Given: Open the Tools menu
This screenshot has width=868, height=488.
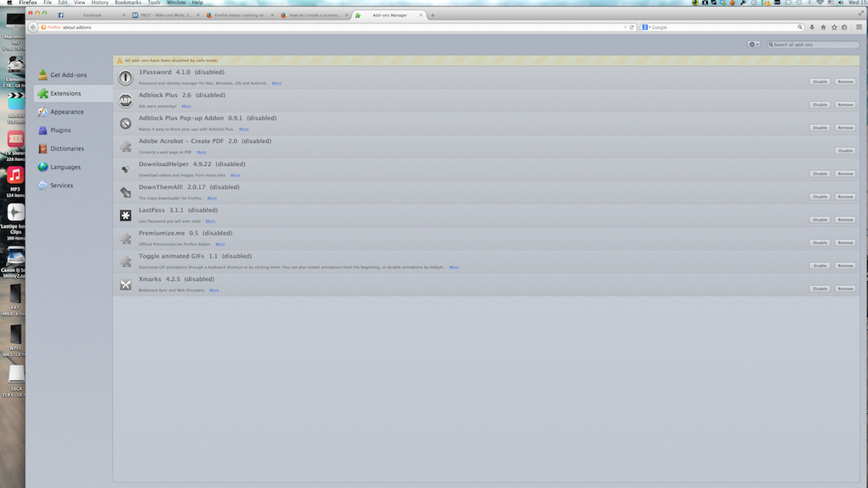Looking at the screenshot, I should (154, 3).
